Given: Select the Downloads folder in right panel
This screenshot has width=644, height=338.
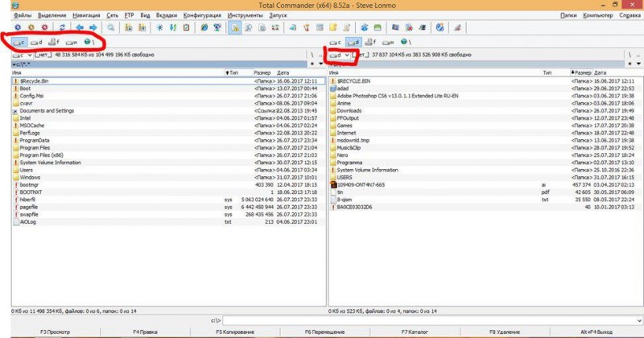Looking at the screenshot, I should click(x=485, y=111).
